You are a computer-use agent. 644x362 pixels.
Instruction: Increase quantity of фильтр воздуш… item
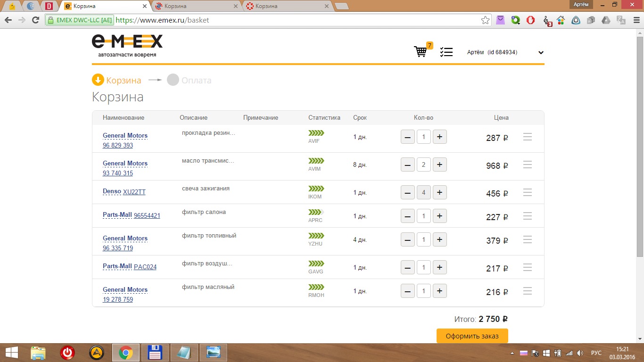pyautogui.click(x=440, y=267)
